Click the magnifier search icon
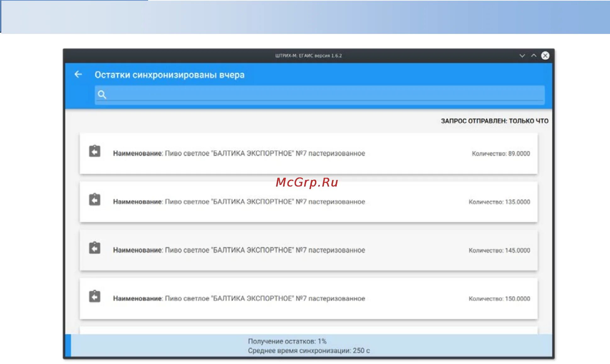Screen dimensions: 610x364 pyautogui.click(x=102, y=95)
